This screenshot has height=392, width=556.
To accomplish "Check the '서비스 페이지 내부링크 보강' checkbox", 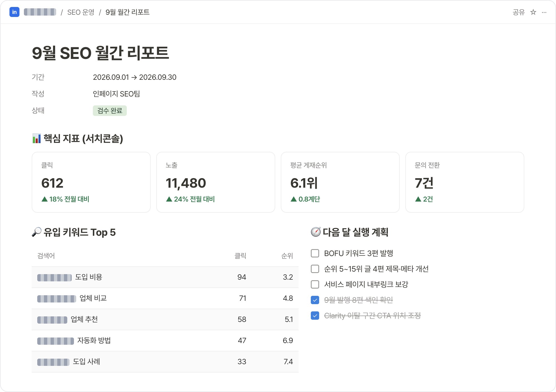I will point(315,284).
